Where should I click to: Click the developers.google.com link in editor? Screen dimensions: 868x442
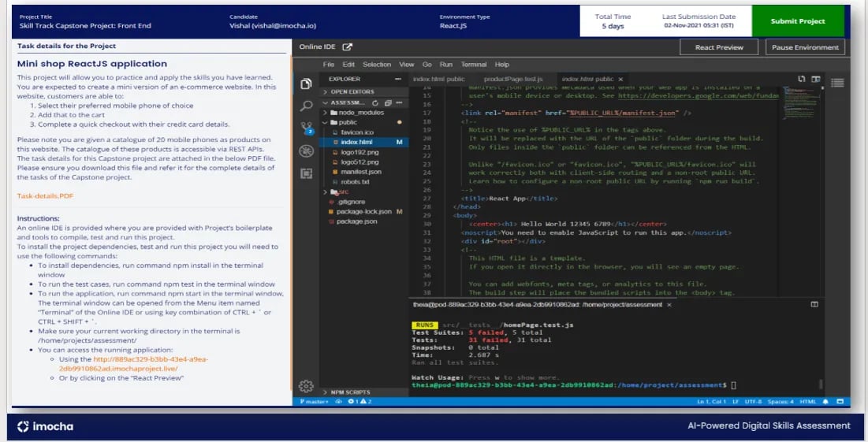pyautogui.click(x=698, y=95)
